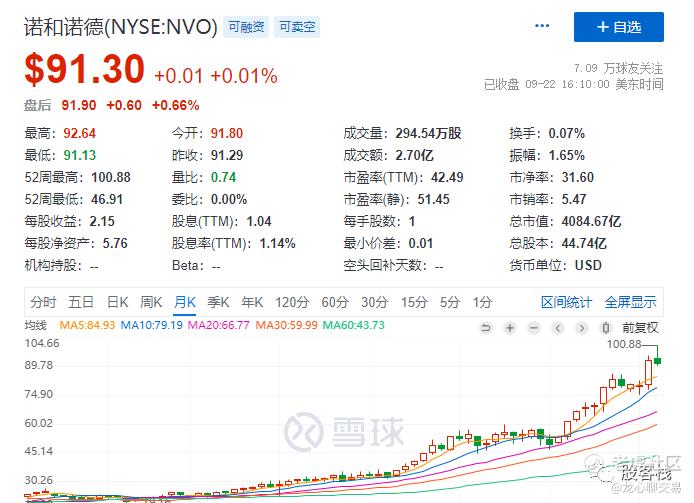The image size is (694, 503).
Task: Click the 52周最低 value 46.91
Action: pyautogui.click(x=107, y=199)
